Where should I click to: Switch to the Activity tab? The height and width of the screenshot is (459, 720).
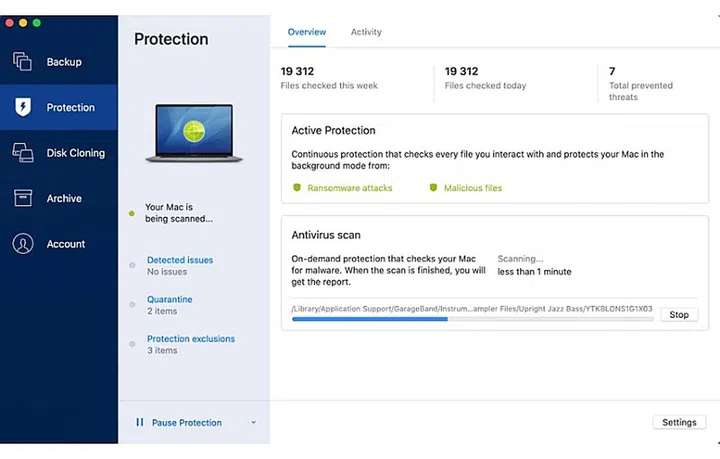pos(366,32)
